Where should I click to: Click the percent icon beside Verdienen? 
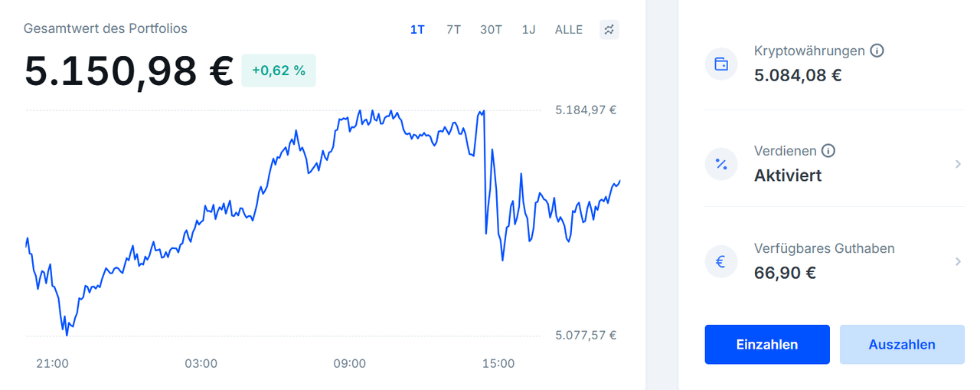(720, 164)
